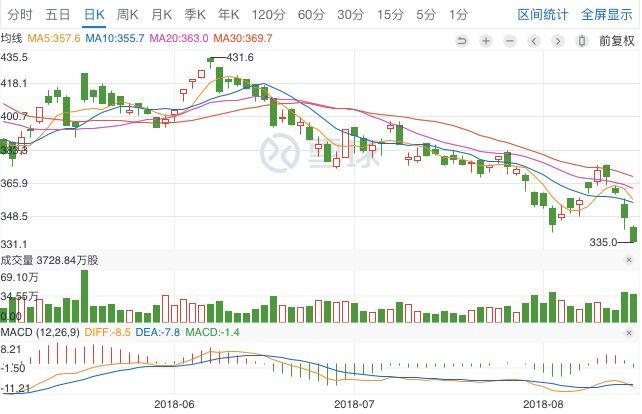Click the 成交量 3728.84万股 volume label
Image resolution: width=642 pixels, height=414 pixels.
point(50,260)
